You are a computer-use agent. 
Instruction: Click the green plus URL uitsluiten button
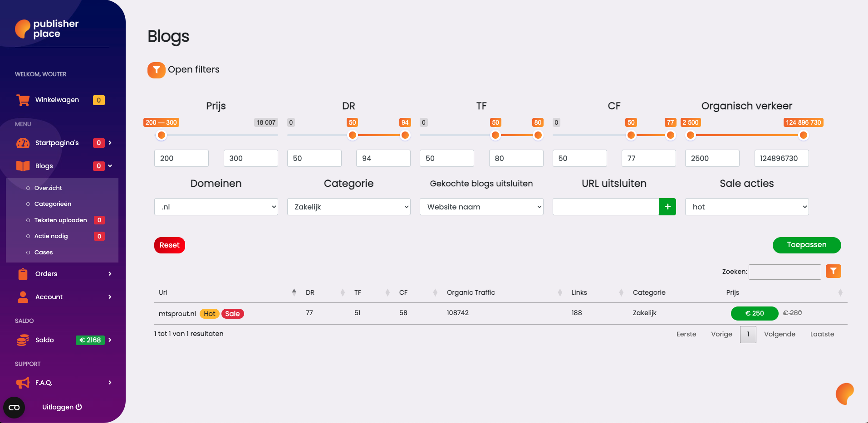click(667, 207)
